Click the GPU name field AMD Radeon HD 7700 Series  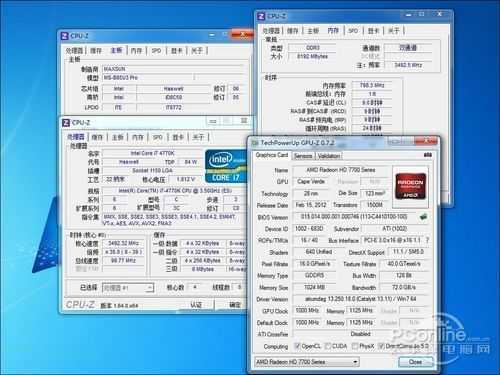click(341, 170)
